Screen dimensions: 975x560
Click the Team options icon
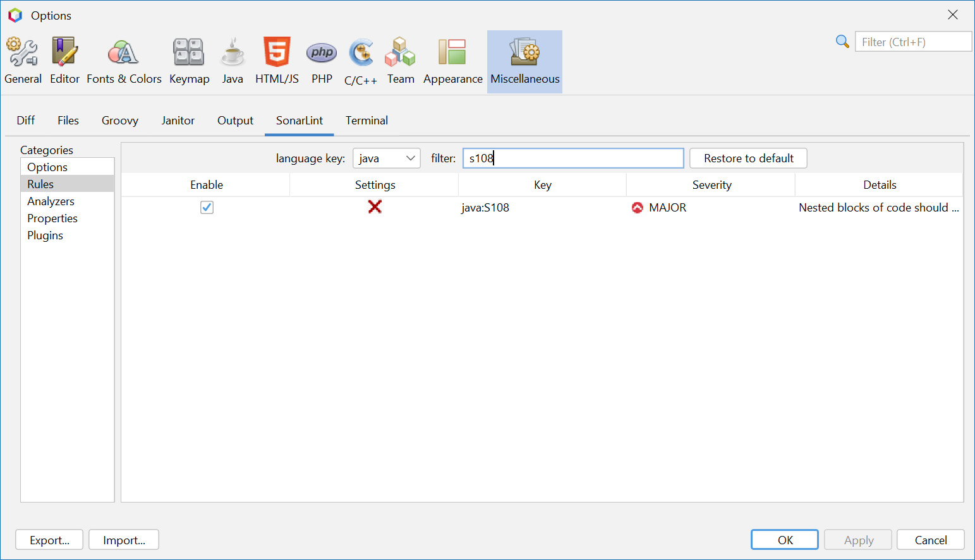click(401, 60)
